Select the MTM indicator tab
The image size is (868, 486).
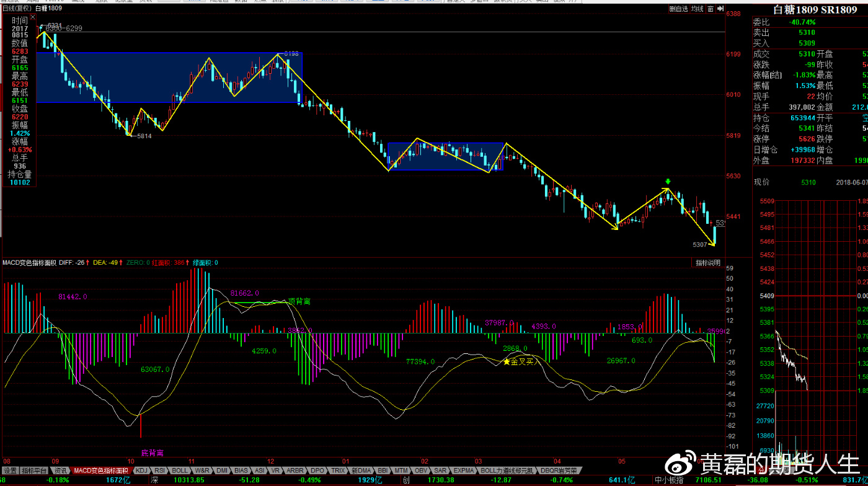[x=401, y=471]
